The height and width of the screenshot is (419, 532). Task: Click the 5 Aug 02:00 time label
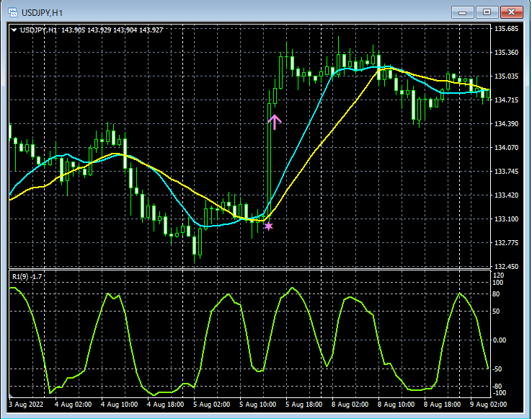211,405
